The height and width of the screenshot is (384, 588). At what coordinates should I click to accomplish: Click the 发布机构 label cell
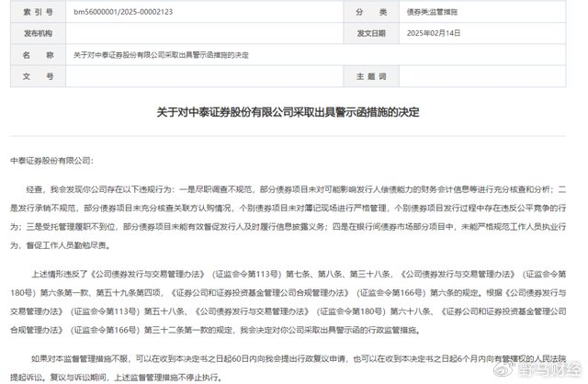click(38, 33)
